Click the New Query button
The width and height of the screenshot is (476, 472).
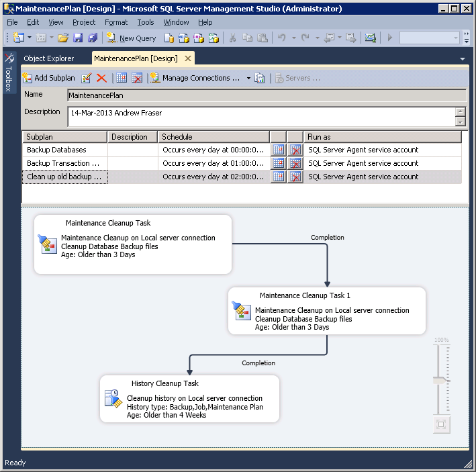(x=132, y=38)
